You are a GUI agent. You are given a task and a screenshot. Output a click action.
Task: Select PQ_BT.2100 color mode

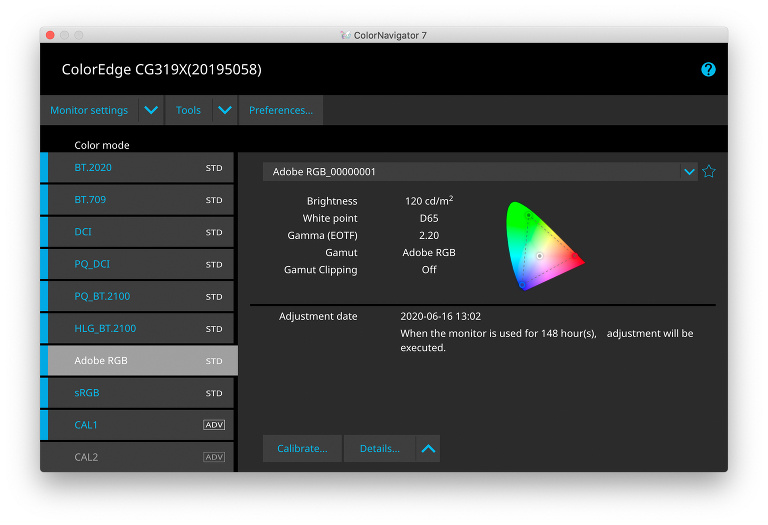click(137, 296)
